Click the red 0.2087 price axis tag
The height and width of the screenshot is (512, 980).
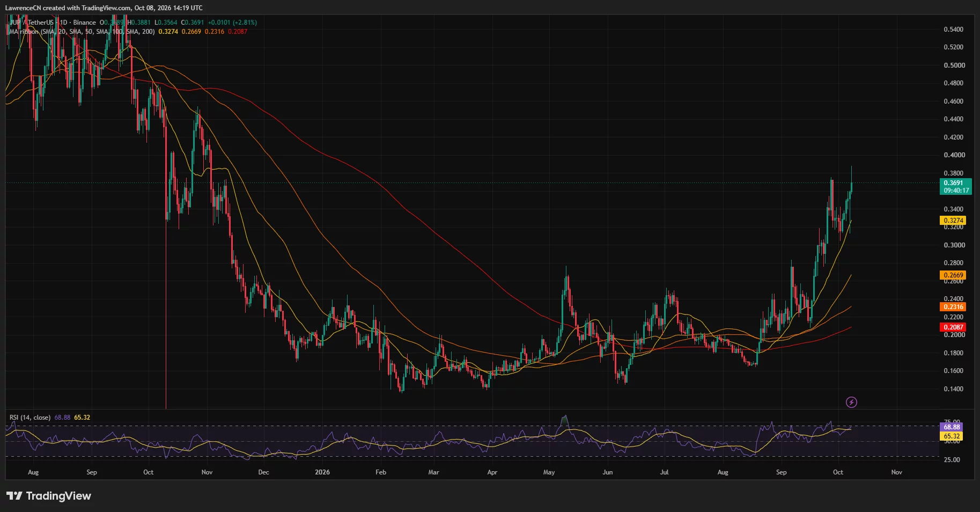tap(953, 327)
